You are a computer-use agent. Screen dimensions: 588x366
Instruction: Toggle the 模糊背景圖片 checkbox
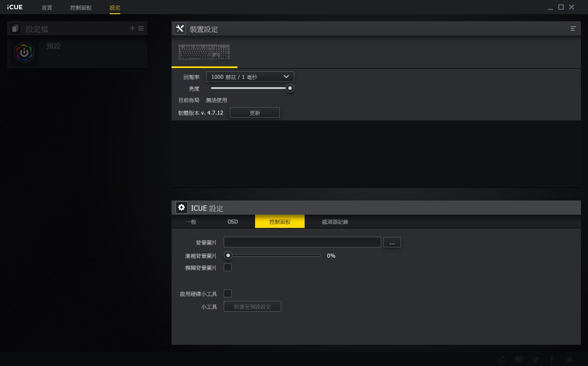pyautogui.click(x=228, y=267)
